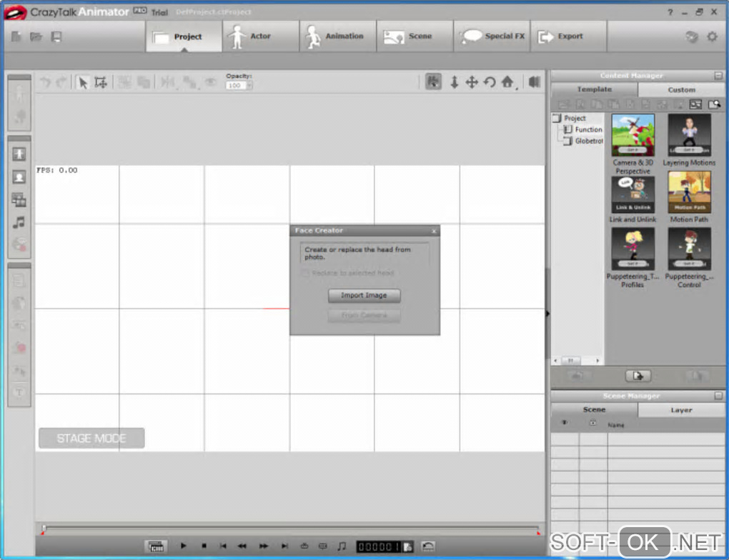Select Puppeteering Profiles template thumbnail

point(633,249)
